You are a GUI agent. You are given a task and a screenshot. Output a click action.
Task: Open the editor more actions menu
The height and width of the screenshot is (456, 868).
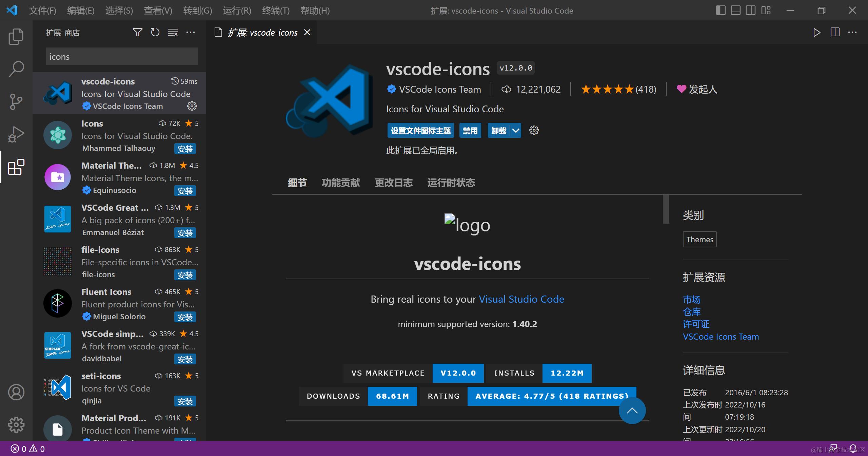(x=853, y=32)
